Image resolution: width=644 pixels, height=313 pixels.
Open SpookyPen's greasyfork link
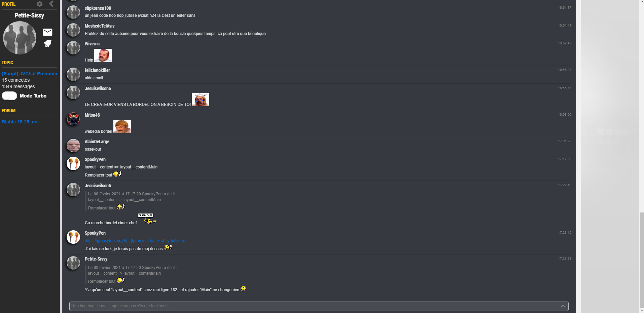click(135, 241)
